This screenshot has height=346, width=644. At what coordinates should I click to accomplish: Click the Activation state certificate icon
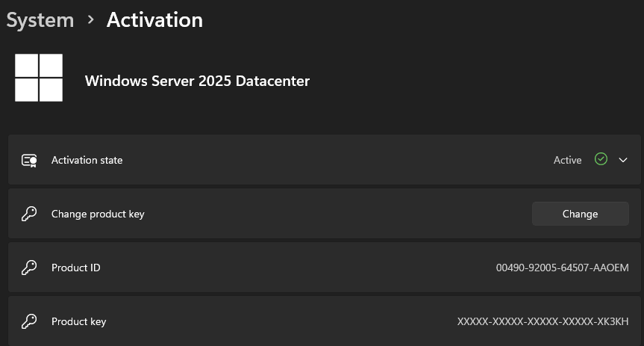[x=29, y=160]
